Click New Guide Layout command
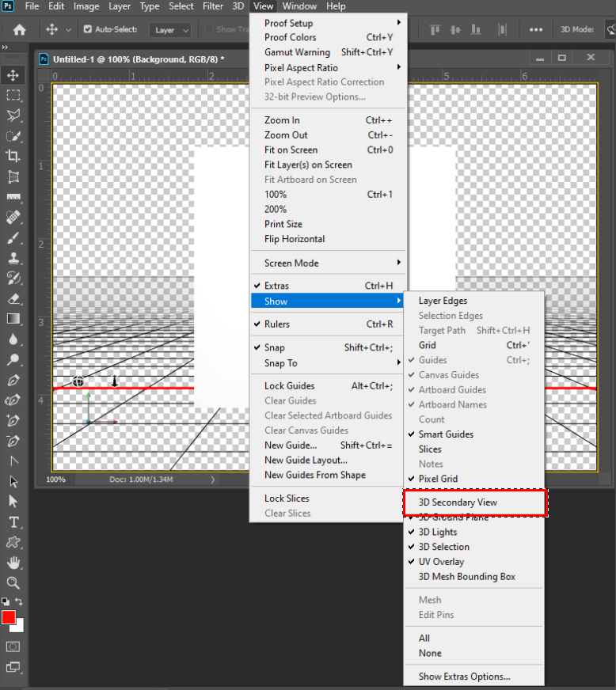 (328, 461)
